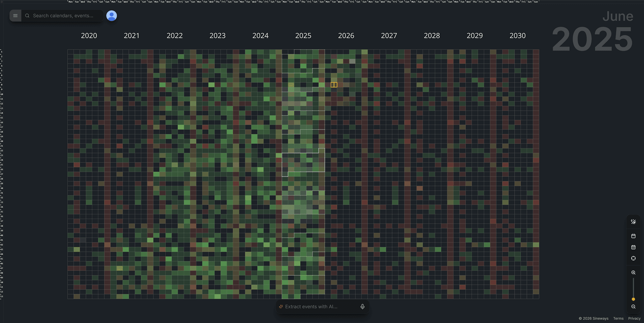The width and height of the screenshot is (644, 323).
Task: Open the Privacy link
Action: point(634,318)
